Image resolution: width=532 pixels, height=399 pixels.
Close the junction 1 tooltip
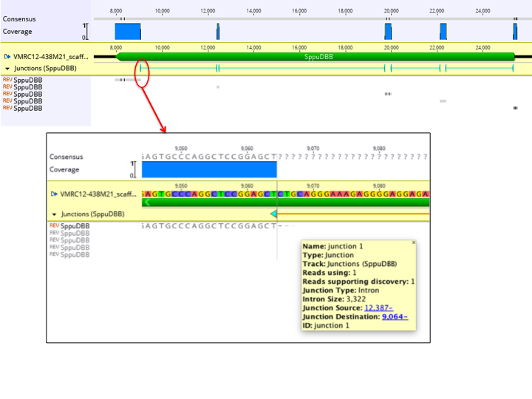[414, 242]
